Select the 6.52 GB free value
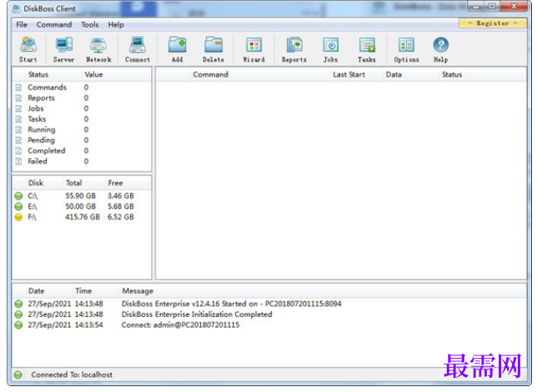Viewport: 537px width, 392px height. (x=121, y=217)
